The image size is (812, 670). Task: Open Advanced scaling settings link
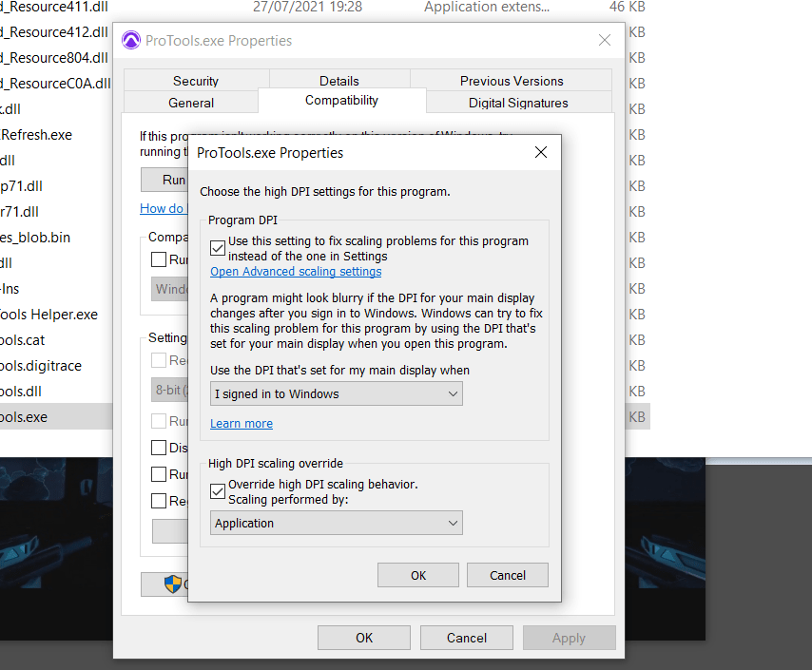pos(296,272)
